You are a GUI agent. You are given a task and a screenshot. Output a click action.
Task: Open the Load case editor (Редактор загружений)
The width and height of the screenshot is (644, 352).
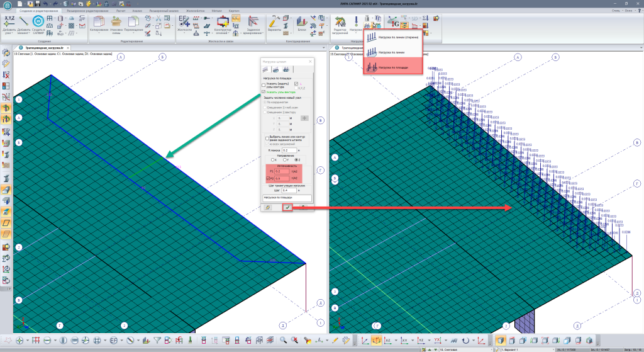tap(340, 23)
